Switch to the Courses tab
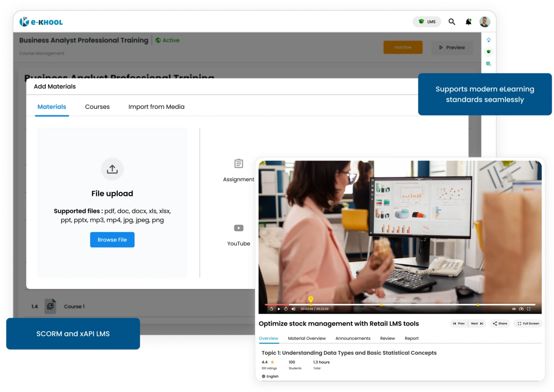 (x=97, y=107)
